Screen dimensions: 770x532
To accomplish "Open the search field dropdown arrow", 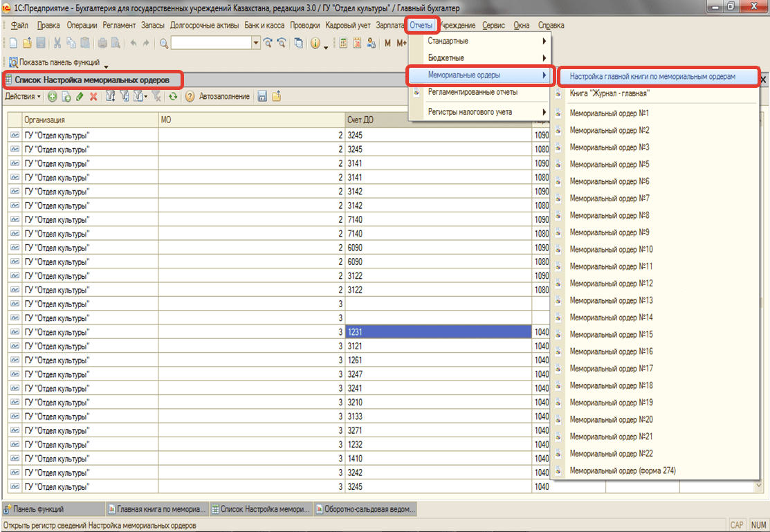I will [255, 43].
